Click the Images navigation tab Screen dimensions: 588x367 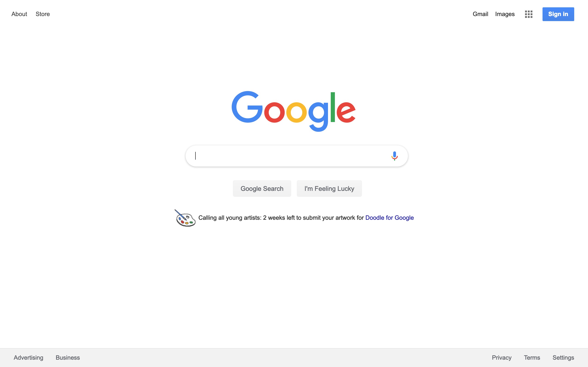pos(504,14)
